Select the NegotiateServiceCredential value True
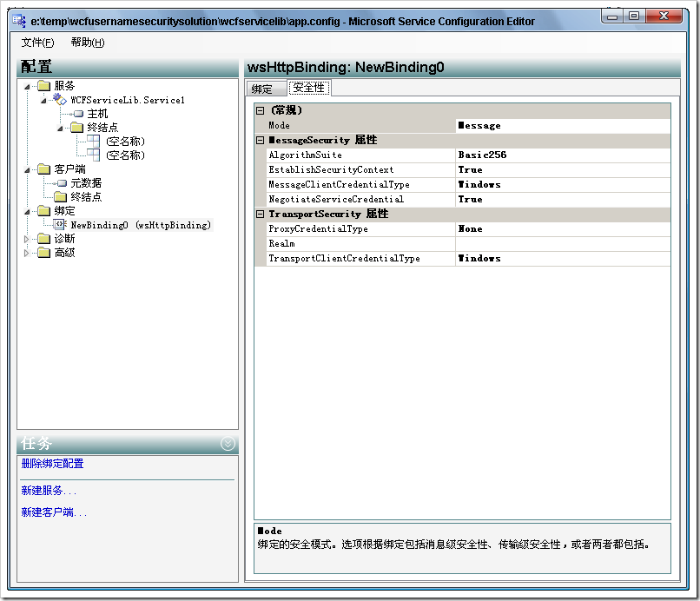 tap(563, 199)
